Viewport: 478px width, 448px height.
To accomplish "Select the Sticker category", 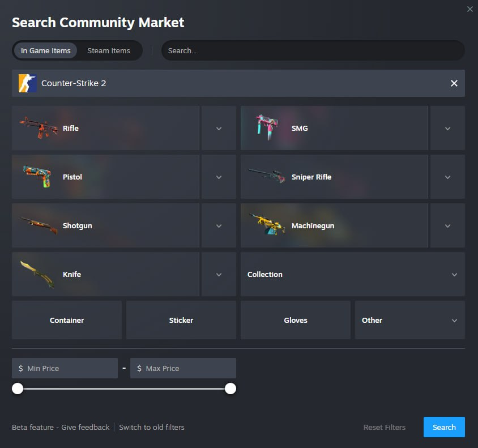I will click(181, 320).
